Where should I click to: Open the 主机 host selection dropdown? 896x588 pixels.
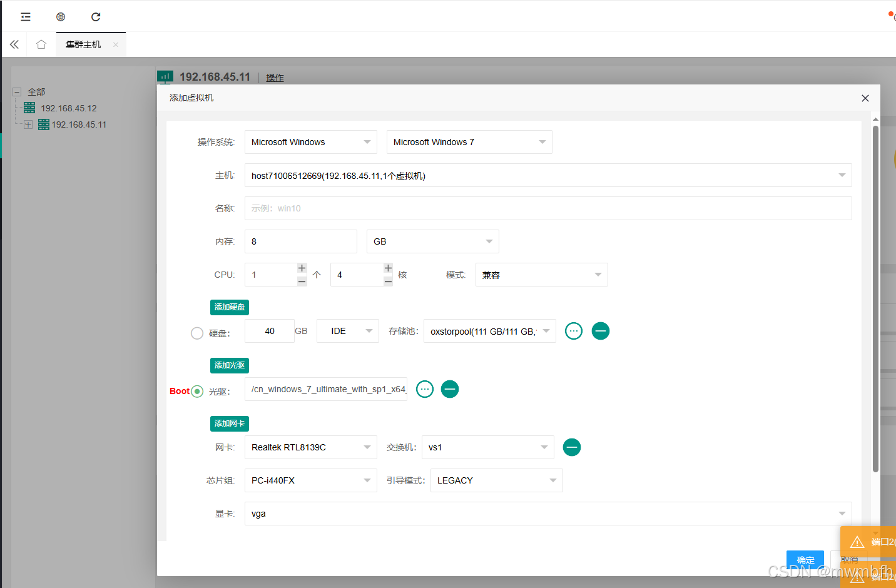pyautogui.click(x=548, y=175)
